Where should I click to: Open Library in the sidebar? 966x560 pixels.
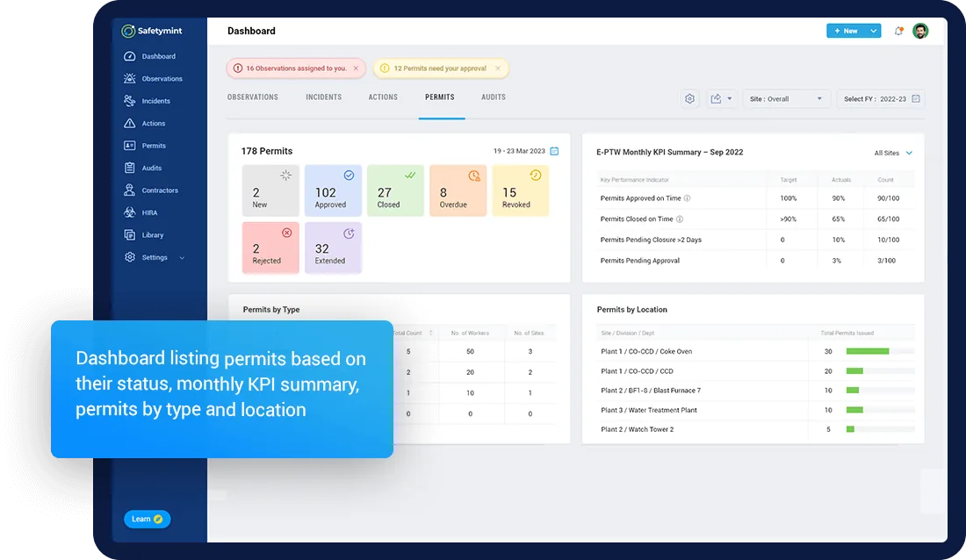tap(143, 234)
